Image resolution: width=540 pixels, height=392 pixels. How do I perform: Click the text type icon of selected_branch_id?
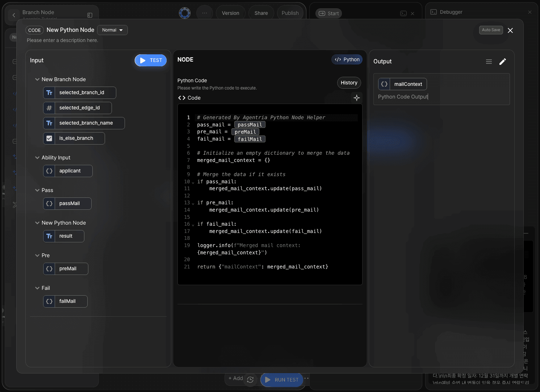tap(49, 93)
